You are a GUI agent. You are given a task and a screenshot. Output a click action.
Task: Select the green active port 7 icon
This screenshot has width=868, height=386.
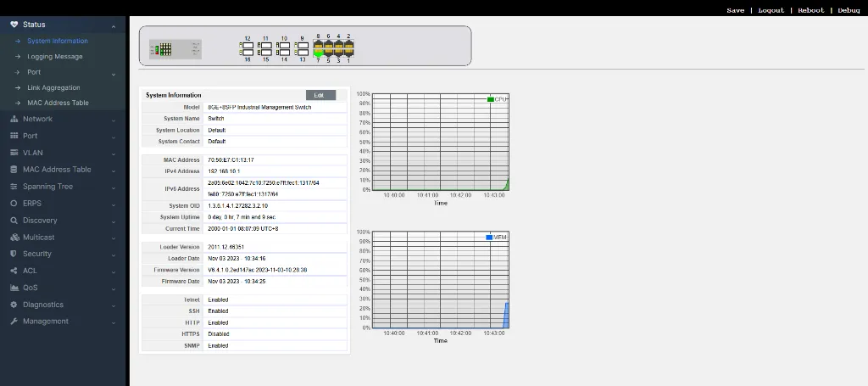point(319,53)
